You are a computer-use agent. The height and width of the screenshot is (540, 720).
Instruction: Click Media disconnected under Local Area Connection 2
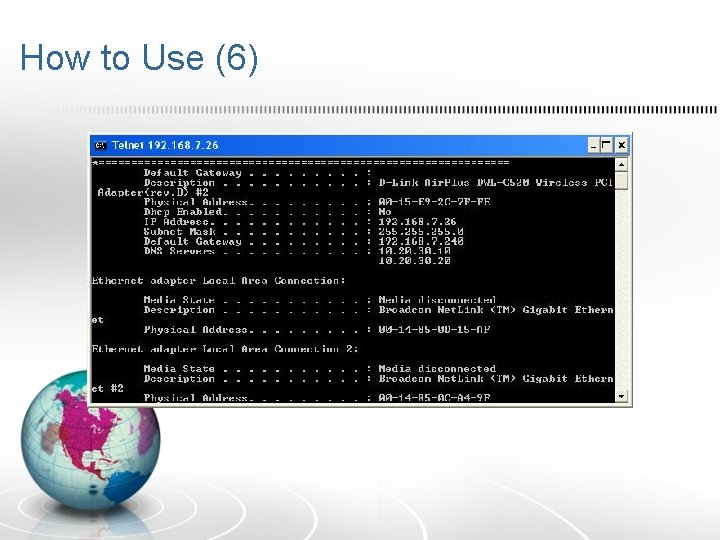[x=437, y=369]
